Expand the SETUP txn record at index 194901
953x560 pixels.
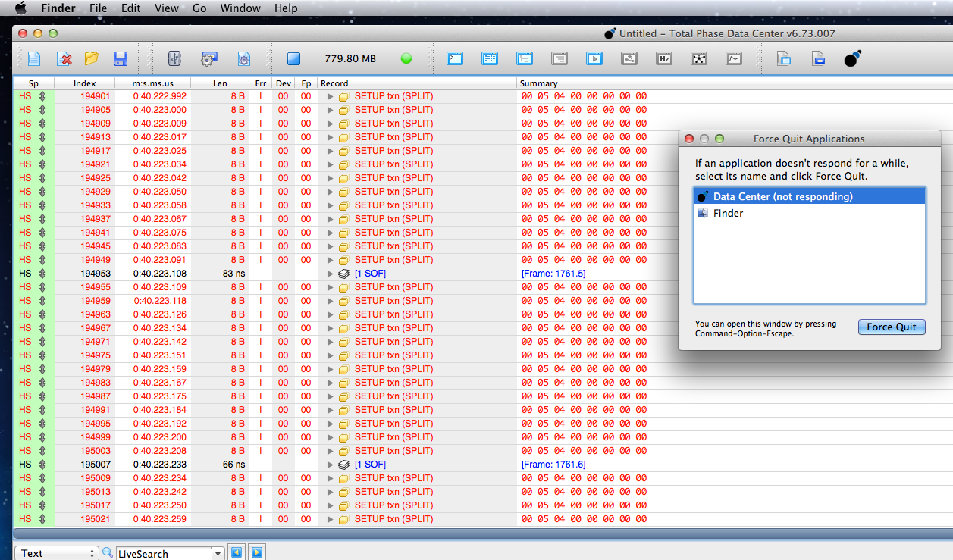point(330,97)
